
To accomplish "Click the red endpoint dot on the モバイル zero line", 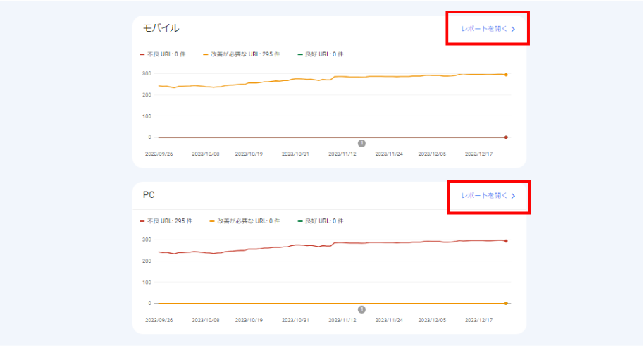I will pos(506,137).
